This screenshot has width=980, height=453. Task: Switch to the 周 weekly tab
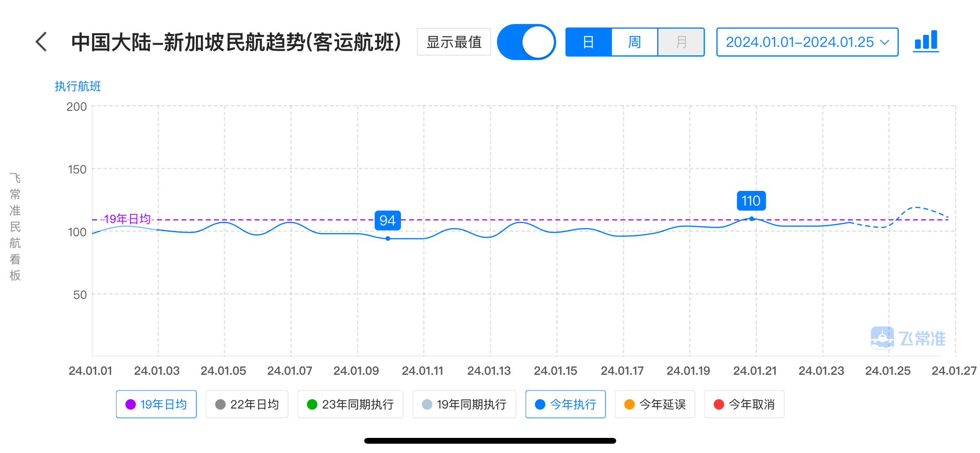click(x=634, y=42)
